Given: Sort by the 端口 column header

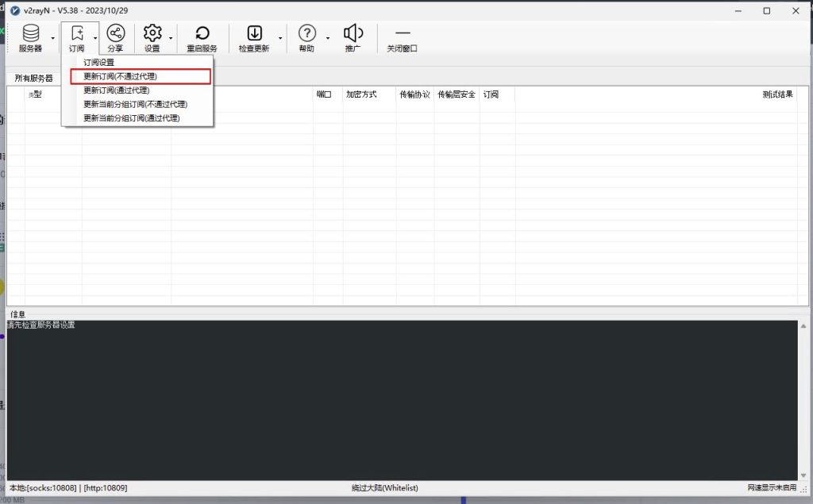Looking at the screenshot, I should pos(324,94).
